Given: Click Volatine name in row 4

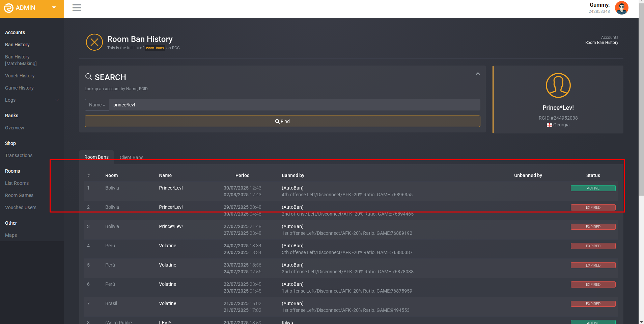Looking at the screenshot, I should click(168, 246).
